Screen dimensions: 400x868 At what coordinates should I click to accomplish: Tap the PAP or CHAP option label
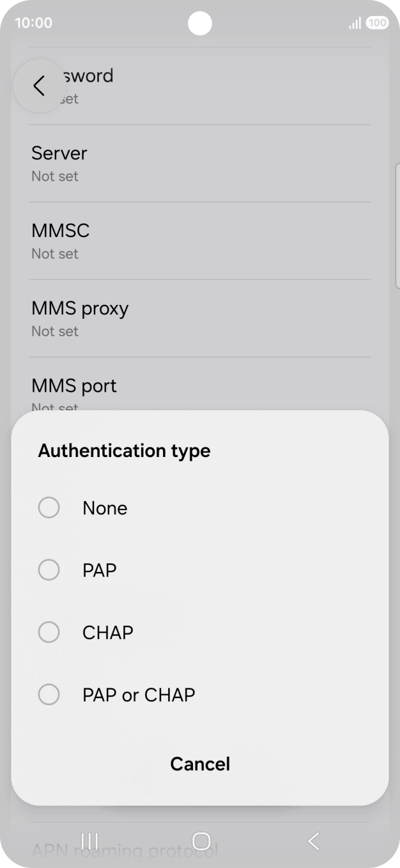[x=139, y=695]
